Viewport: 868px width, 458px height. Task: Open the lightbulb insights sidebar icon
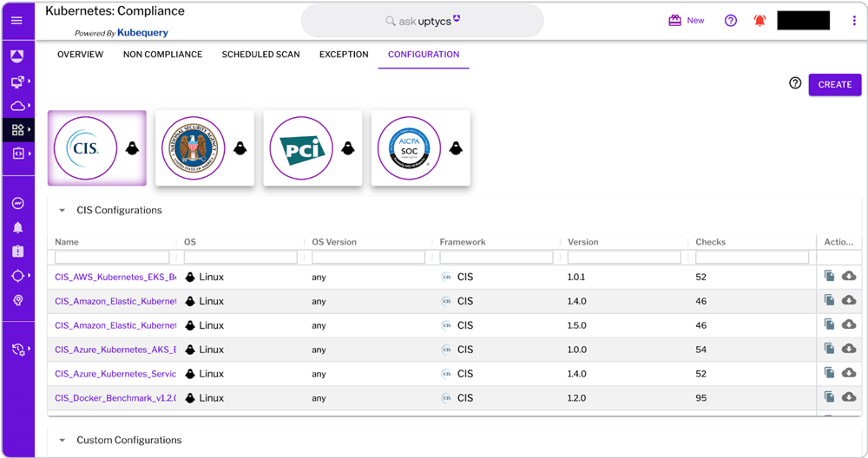[x=17, y=300]
